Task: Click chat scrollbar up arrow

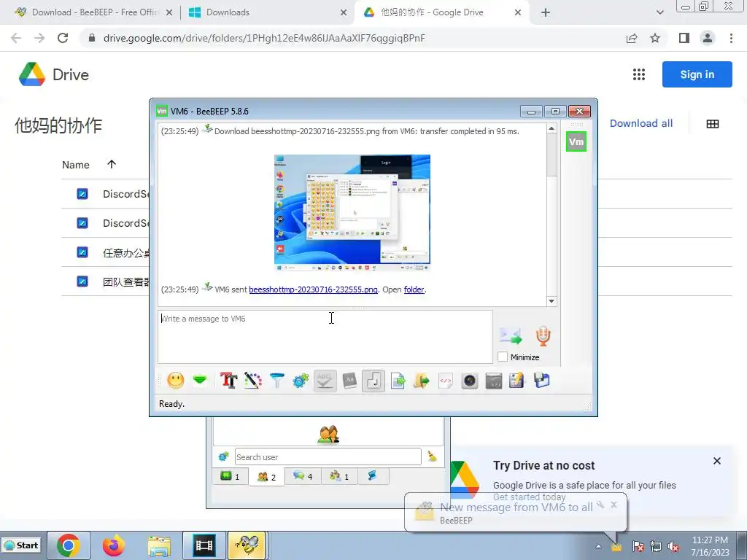Action: (551, 128)
